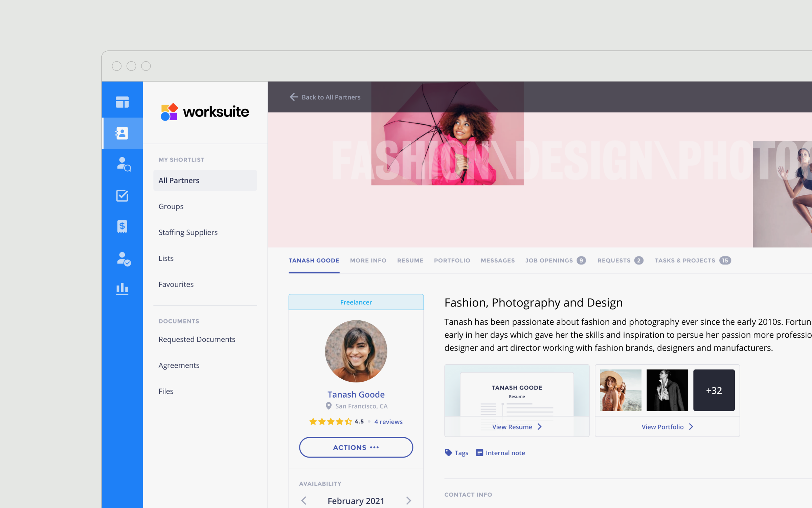Image resolution: width=812 pixels, height=508 pixels.
Task: Open Groups in the sidebar menu
Action: point(171,207)
